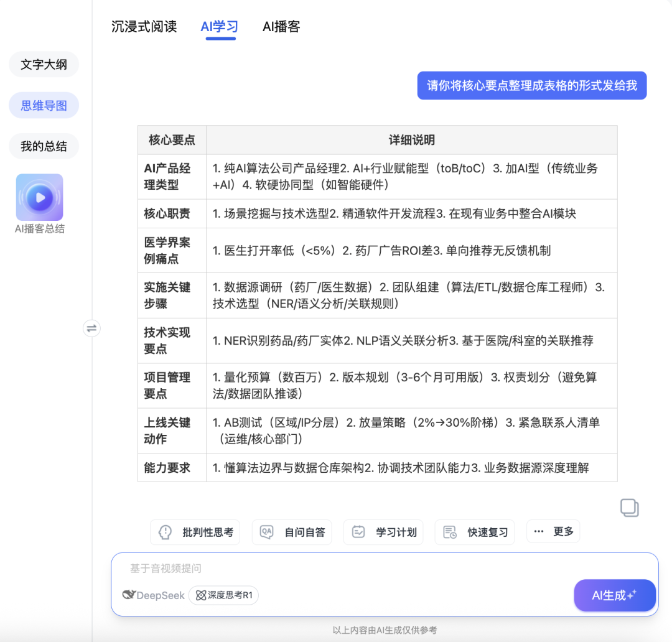Click the three-dot 更多 icon
The height and width of the screenshot is (642, 672).
tap(539, 531)
